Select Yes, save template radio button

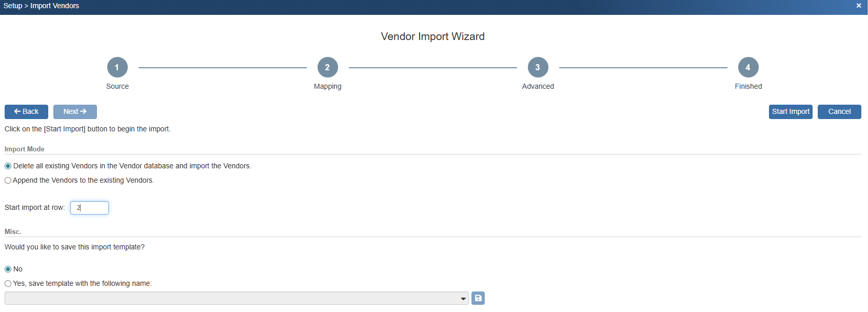tap(8, 284)
